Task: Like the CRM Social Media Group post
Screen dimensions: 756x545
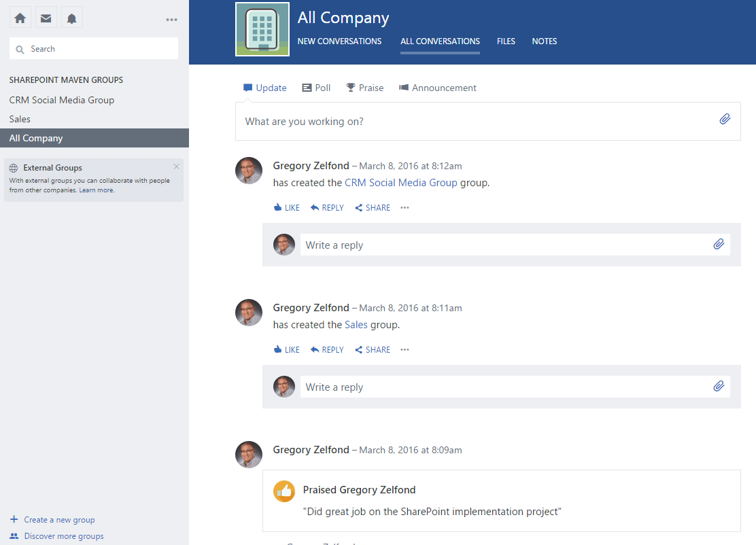Action: click(286, 208)
